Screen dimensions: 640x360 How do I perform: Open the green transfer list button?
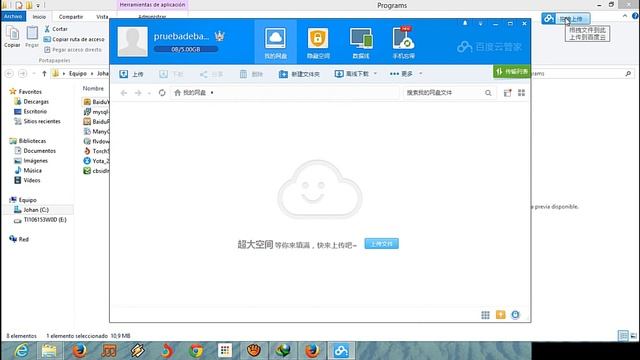(512, 72)
